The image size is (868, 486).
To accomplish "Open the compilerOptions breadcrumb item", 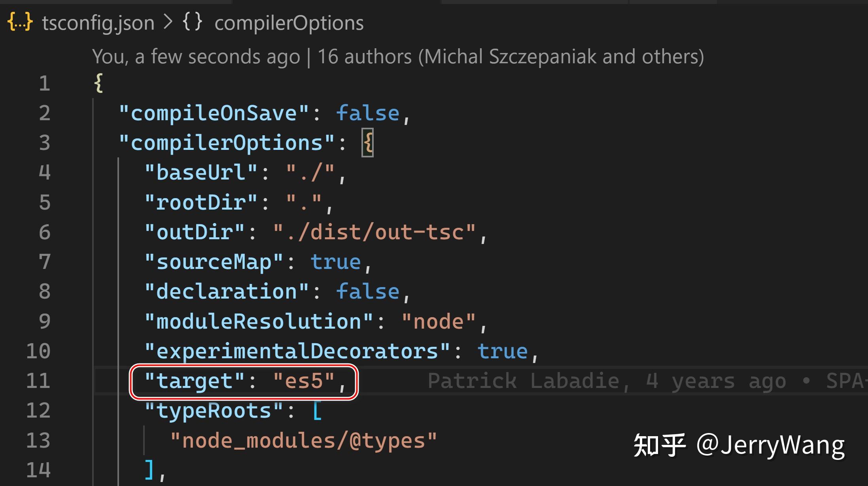I will (289, 23).
